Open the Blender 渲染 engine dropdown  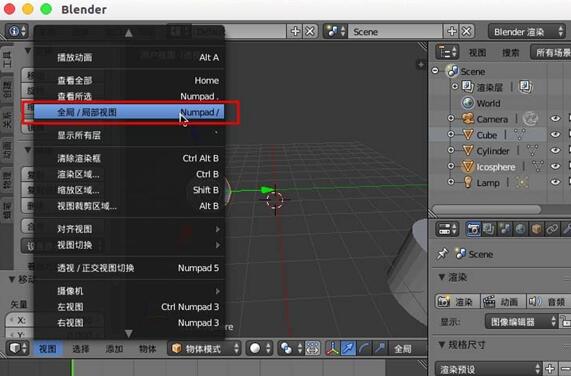(x=527, y=32)
